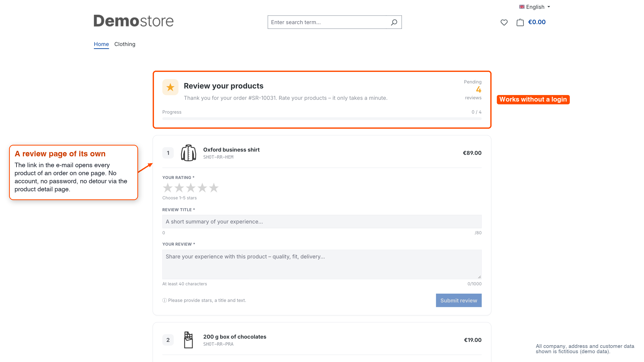Click the At least 40 characters hint
This screenshot has height=362, width=644.
tap(185, 284)
